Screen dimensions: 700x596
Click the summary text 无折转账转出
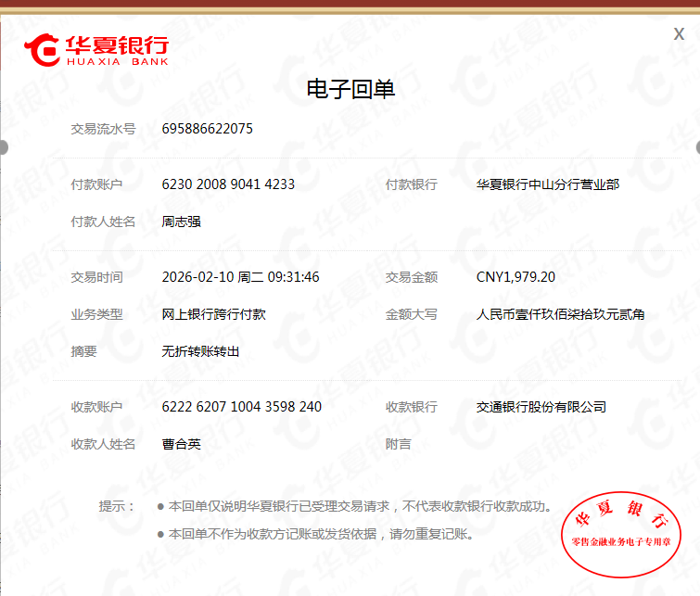200,351
